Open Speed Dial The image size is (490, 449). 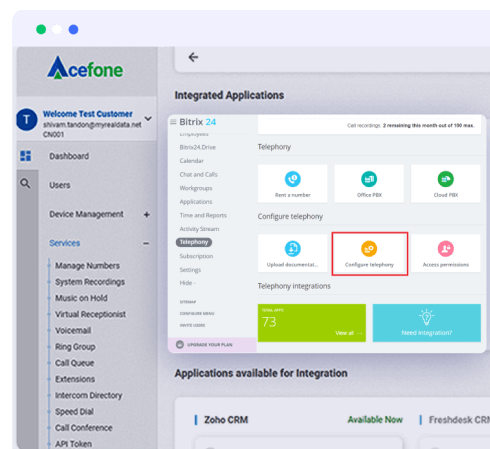[74, 412]
